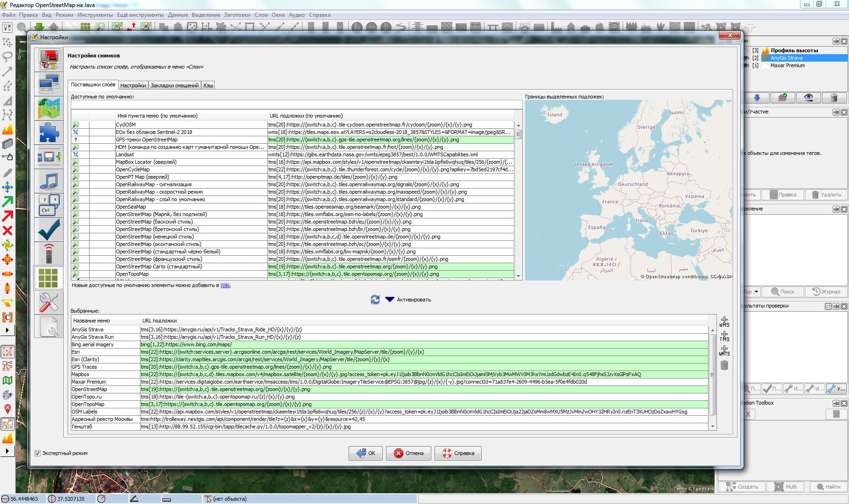
Task: Click the Справка help button in dialog
Action: pyautogui.click(x=458, y=453)
